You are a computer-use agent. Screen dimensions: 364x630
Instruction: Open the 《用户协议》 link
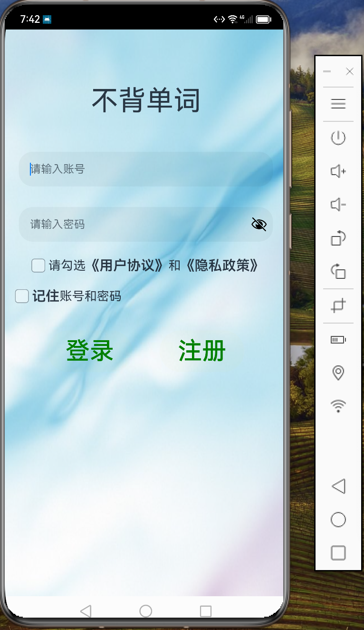[128, 265]
